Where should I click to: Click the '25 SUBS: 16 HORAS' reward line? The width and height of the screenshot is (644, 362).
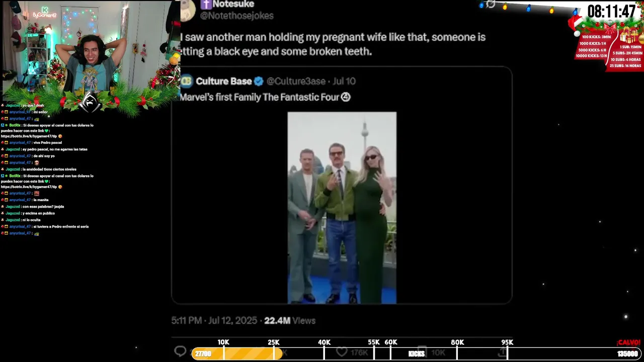[x=625, y=65]
